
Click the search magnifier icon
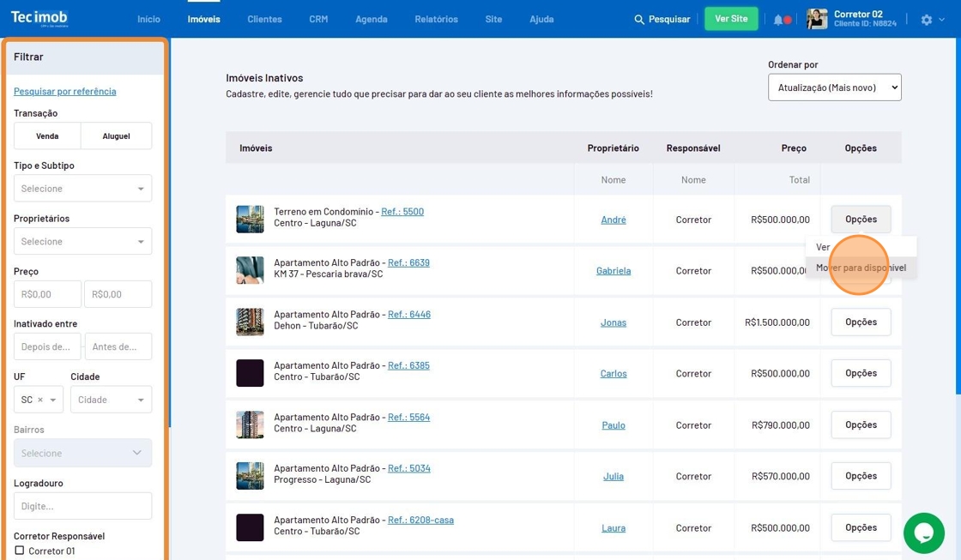click(x=639, y=19)
